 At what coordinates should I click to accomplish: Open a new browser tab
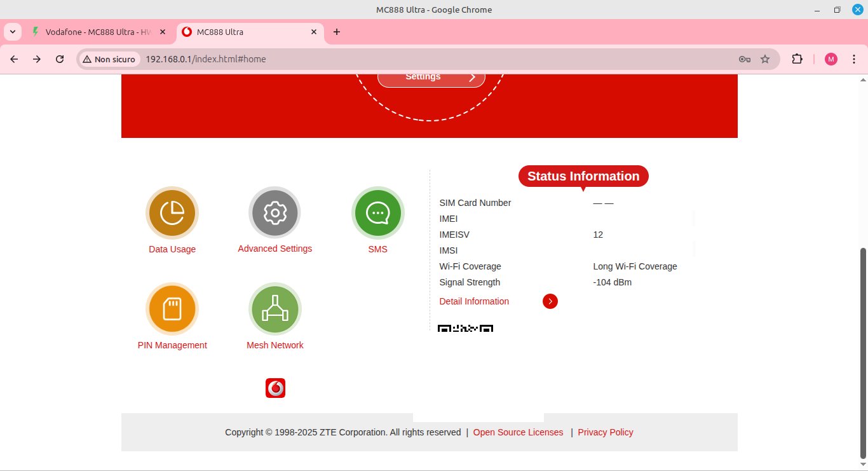click(337, 32)
